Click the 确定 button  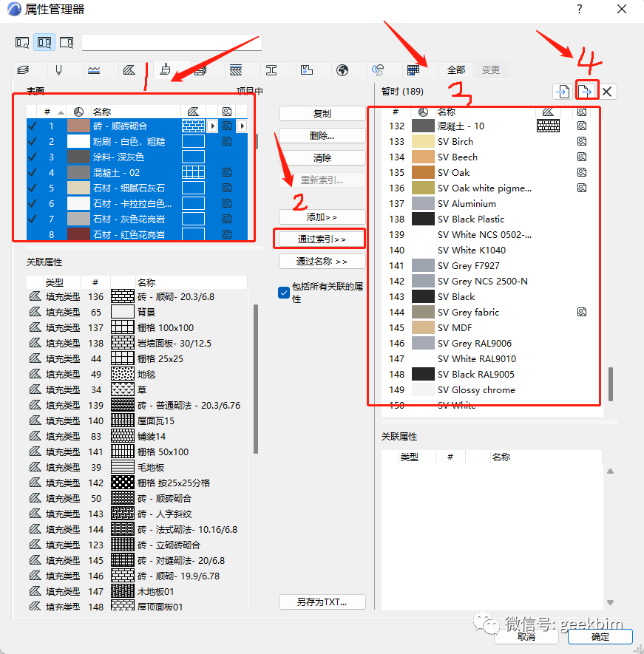pyautogui.click(x=600, y=636)
